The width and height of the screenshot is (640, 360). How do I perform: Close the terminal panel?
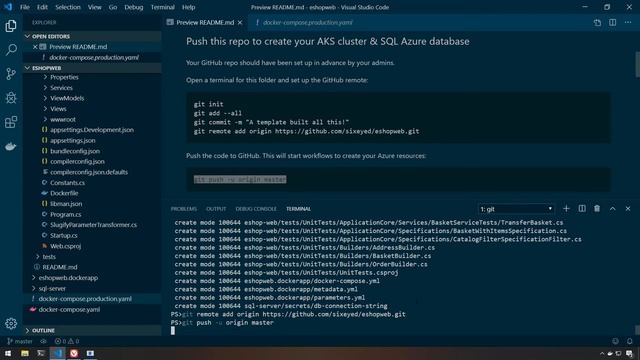pyautogui.click(x=628, y=209)
